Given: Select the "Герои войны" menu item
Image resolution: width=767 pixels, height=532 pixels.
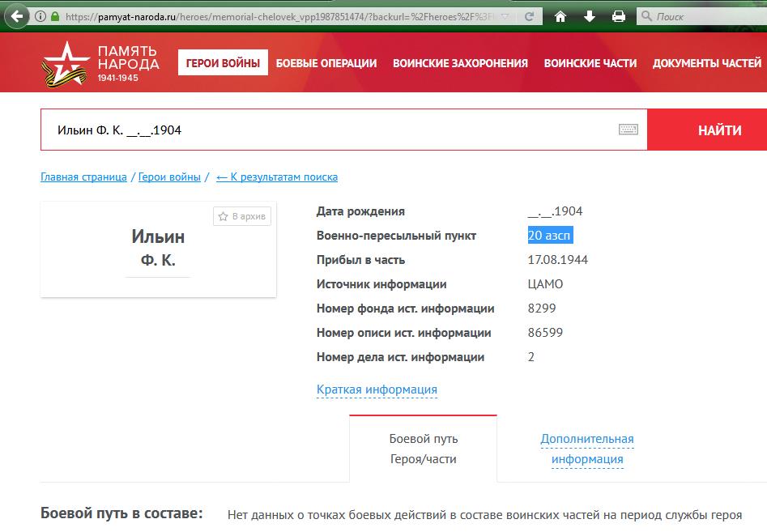Looking at the screenshot, I should pyautogui.click(x=223, y=63).
